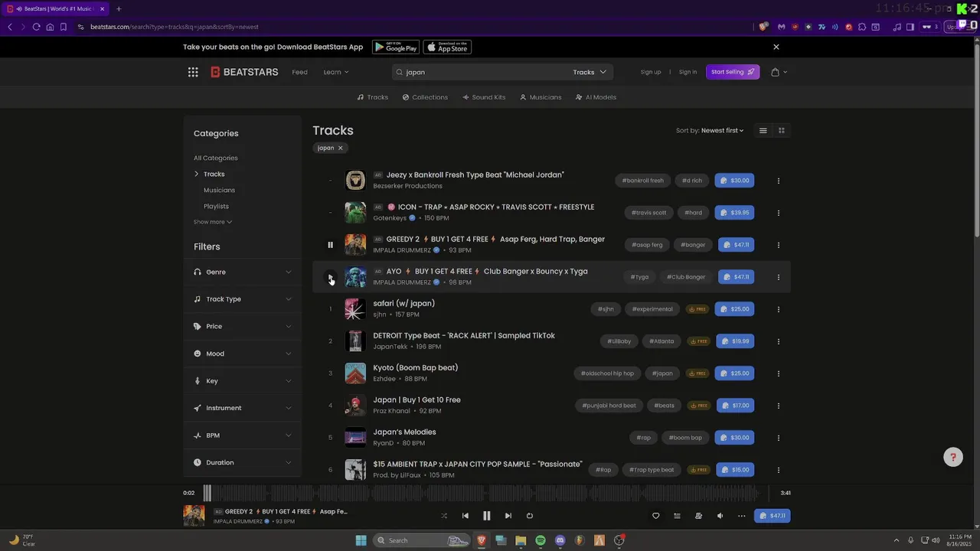Switch to the Musicians tab
This screenshot has width=980, height=551.
coord(541,97)
